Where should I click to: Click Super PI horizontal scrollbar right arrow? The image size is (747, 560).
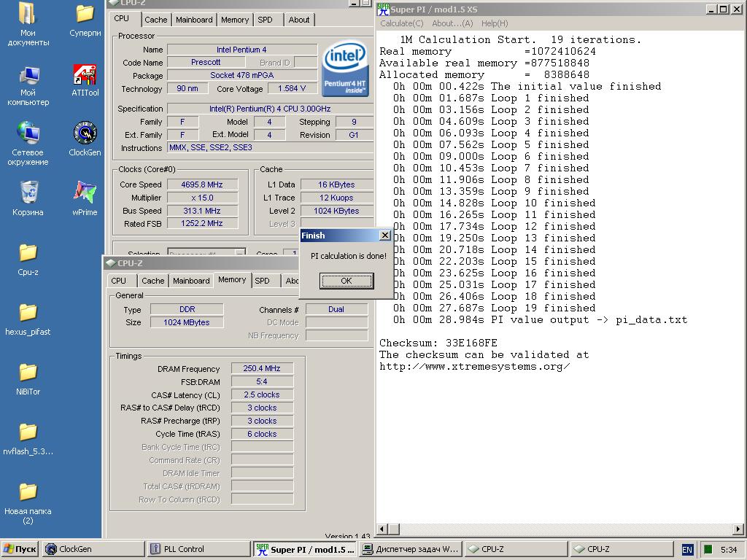point(738,529)
